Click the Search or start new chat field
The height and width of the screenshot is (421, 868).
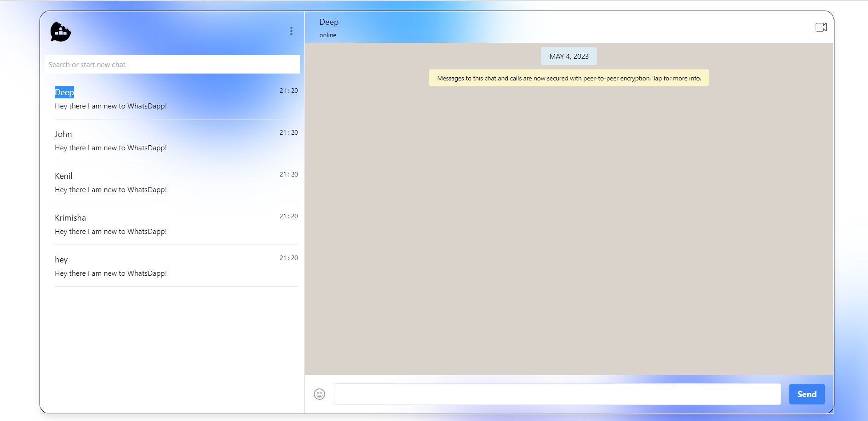[x=172, y=64]
